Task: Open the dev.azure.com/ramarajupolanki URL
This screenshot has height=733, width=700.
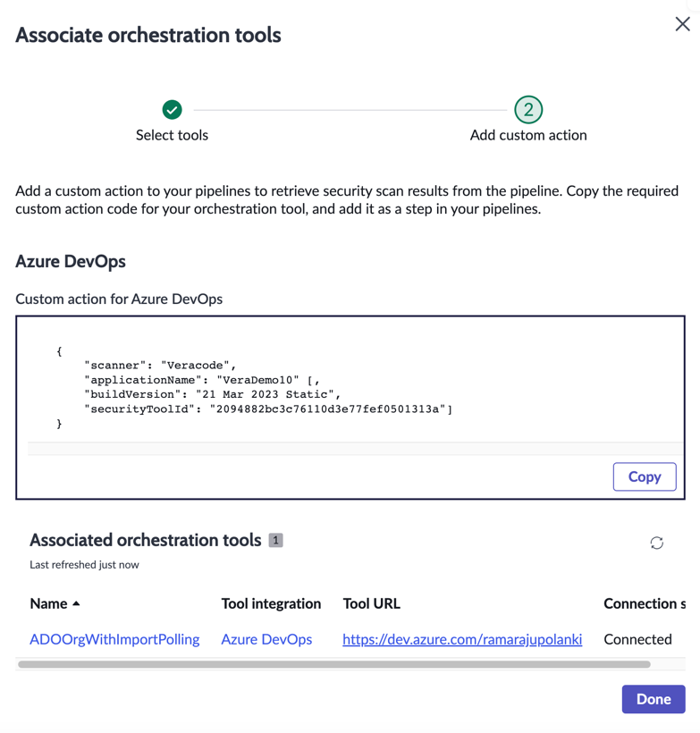Action: point(462,639)
